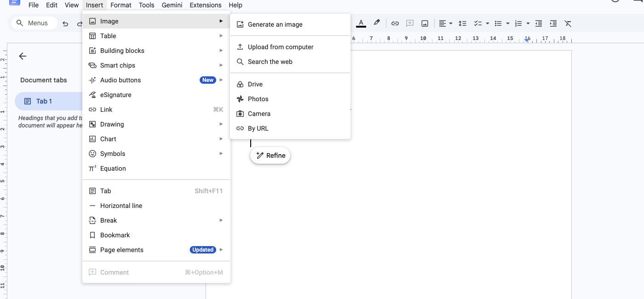Click the clear formatting icon
Screen dimensions: 644x299
(x=568, y=23)
